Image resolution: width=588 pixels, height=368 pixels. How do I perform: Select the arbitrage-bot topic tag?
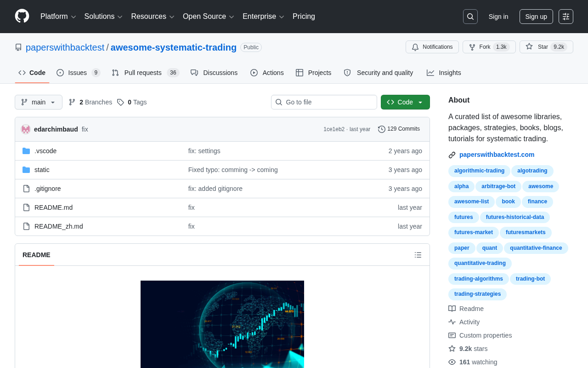coord(498,186)
